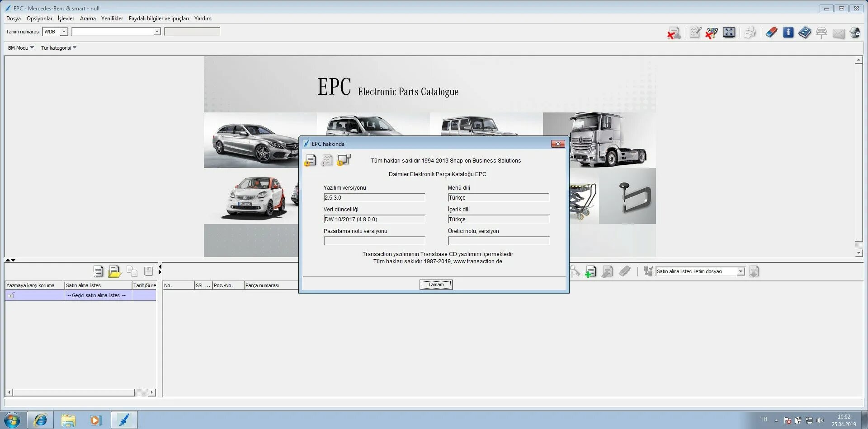Open the help book icon

pos(805,33)
